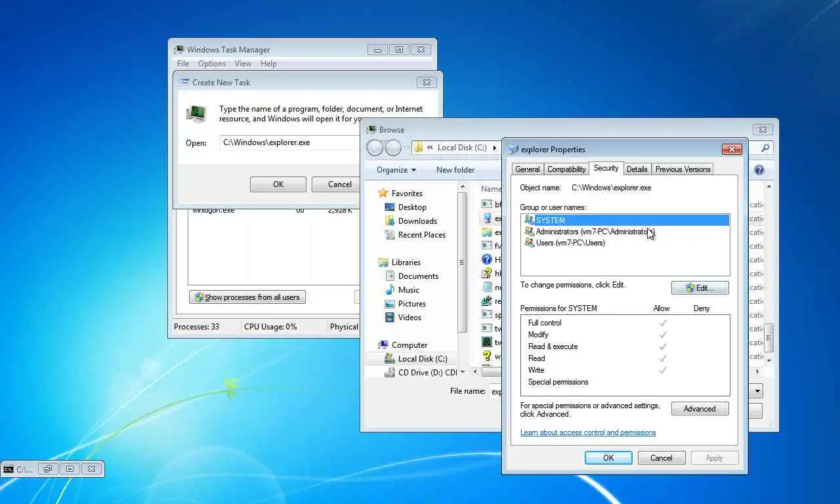Switch to the Compatibility tab
The height and width of the screenshot is (504, 840).
(566, 169)
